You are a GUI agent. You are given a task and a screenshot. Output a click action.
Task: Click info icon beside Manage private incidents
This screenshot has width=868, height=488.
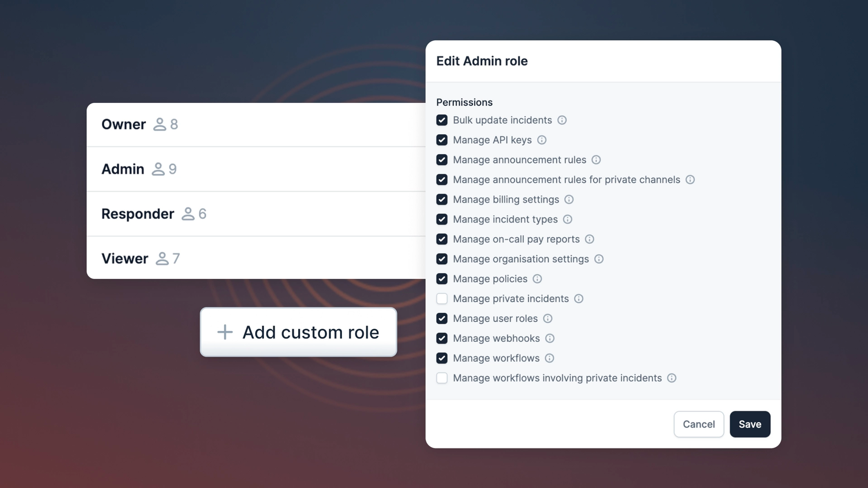click(x=579, y=299)
